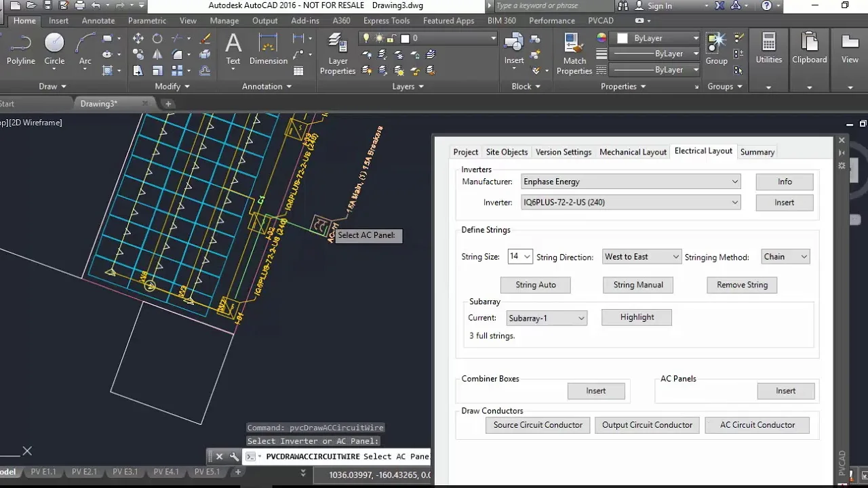Screen dimensions: 868x488
Task: Choose the Mirror tool in Modify panel
Action: (157, 54)
